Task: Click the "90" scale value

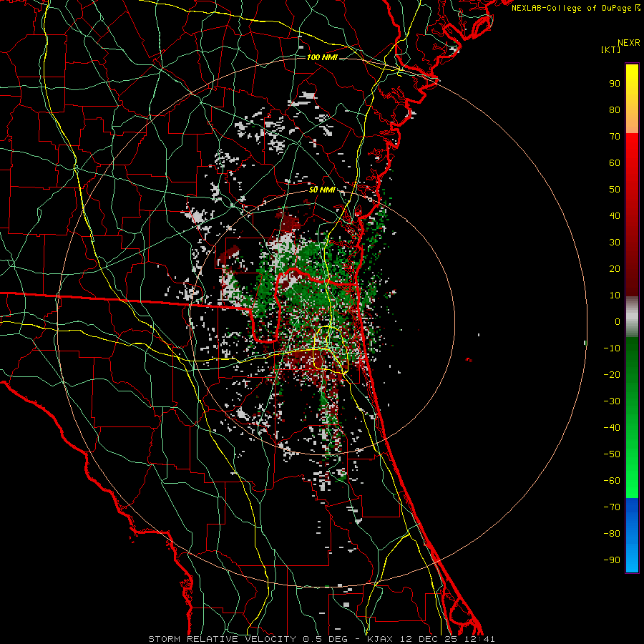Action: [615, 84]
